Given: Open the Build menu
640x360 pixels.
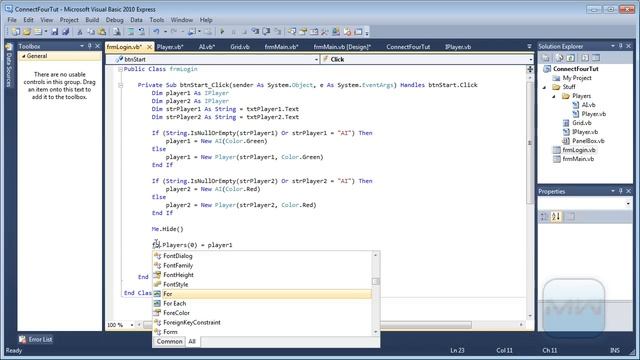Looking at the screenshot, I should (92, 20).
